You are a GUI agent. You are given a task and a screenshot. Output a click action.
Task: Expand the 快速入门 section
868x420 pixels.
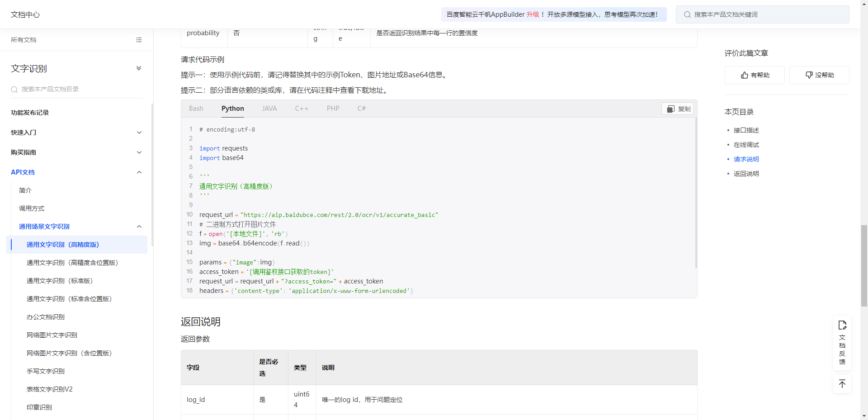click(x=139, y=132)
